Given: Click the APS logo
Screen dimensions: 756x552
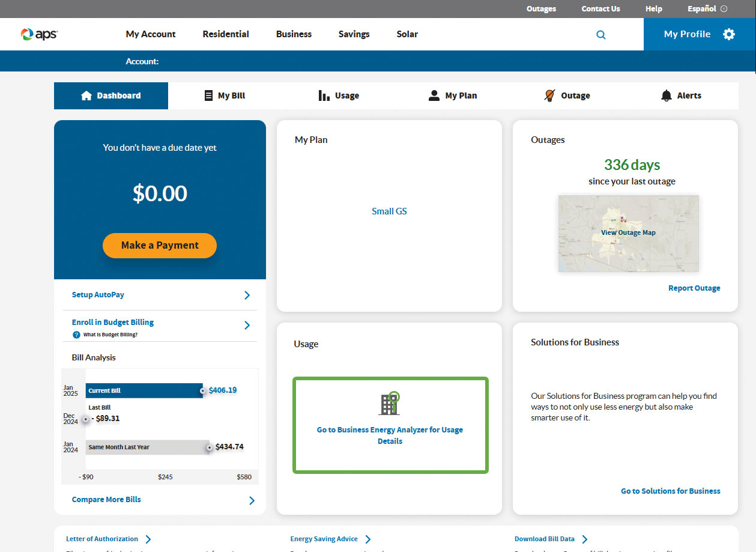Looking at the screenshot, I should point(39,34).
